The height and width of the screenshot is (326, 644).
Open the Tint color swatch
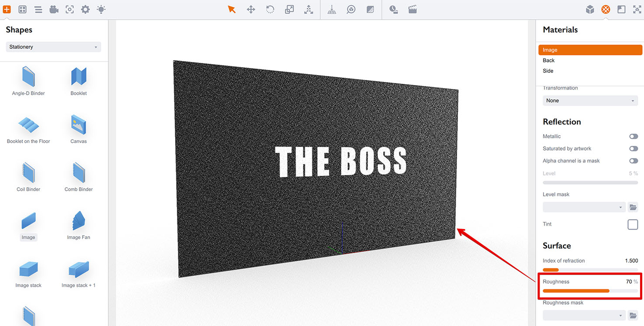(x=632, y=224)
